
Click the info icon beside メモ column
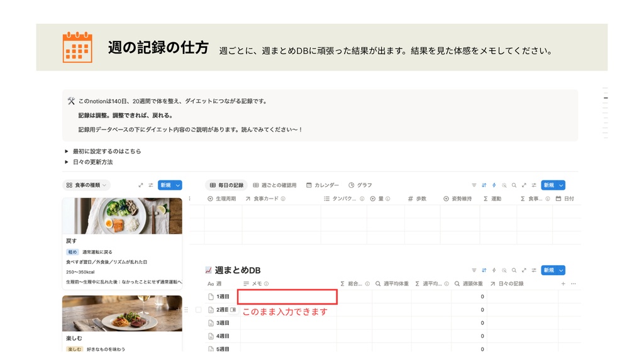tap(266, 283)
